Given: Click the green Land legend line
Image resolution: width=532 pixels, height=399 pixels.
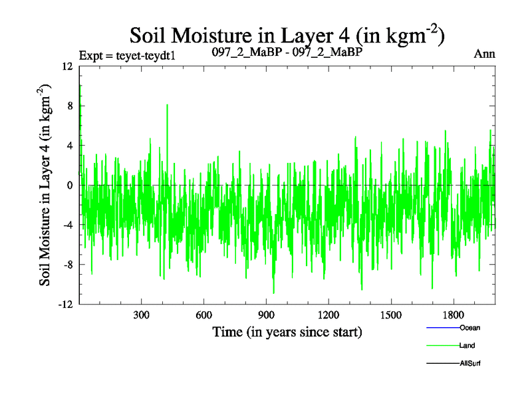Looking at the screenshot, I should (x=442, y=346).
